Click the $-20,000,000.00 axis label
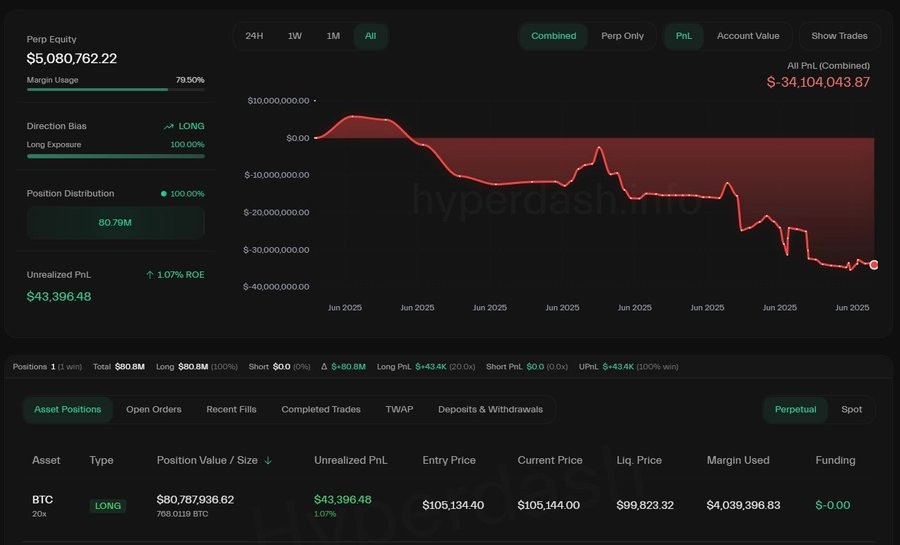Screen dimensions: 900x545 276,212
